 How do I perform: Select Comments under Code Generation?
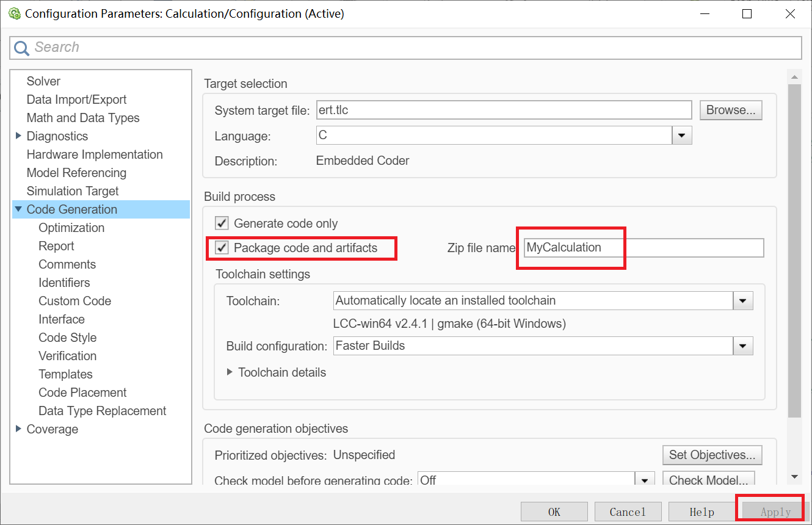point(67,264)
